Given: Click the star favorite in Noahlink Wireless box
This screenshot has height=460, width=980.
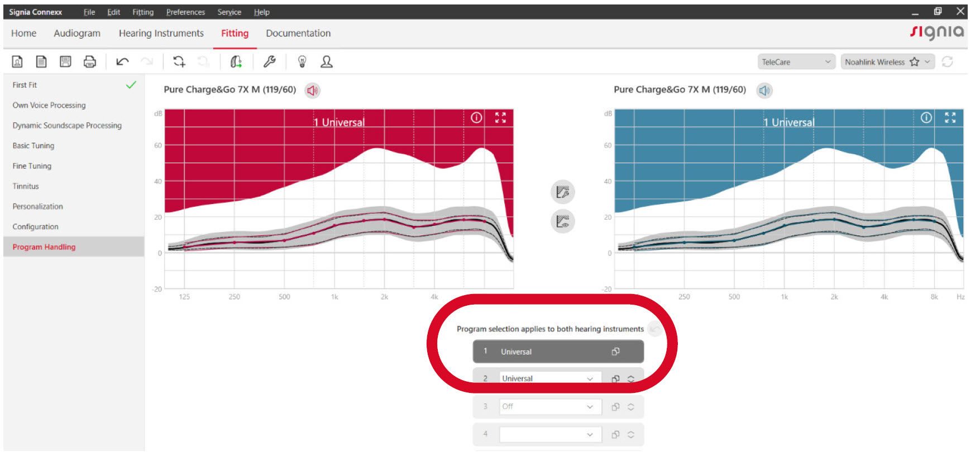Looking at the screenshot, I should tap(914, 62).
